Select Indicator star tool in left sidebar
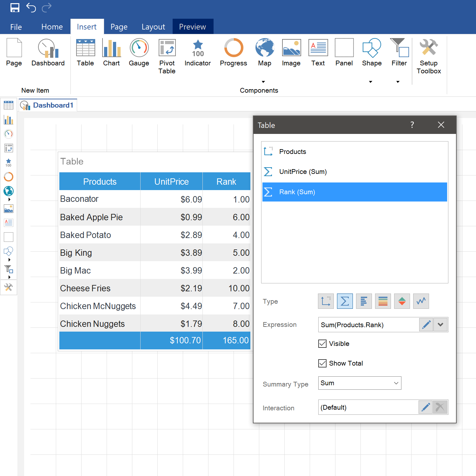476x476 pixels. pos(9,162)
